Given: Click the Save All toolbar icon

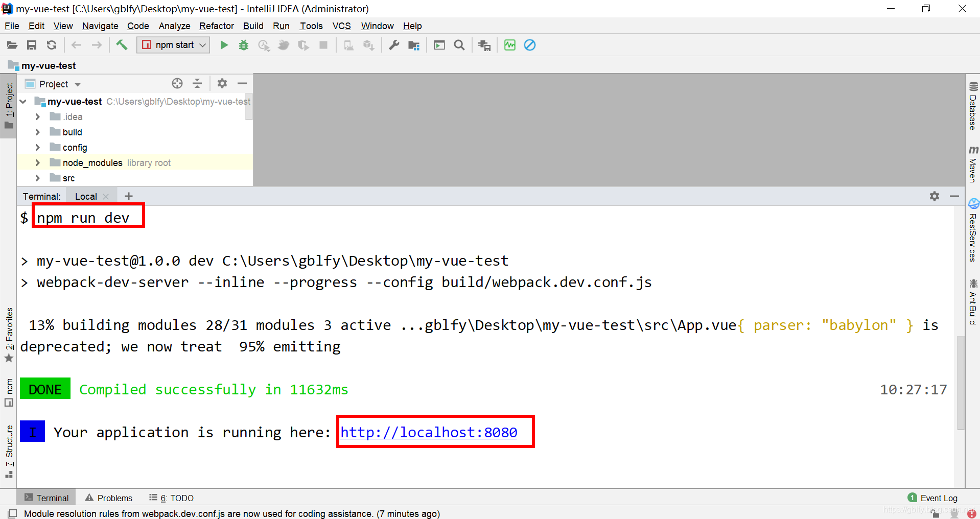Looking at the screenshot, I should [x=32, y=45].
